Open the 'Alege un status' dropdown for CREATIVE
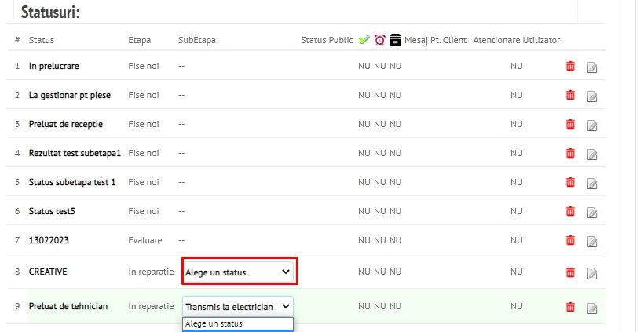This screenshot has width=644, height=332. pyautogui.click(x=239, y=272)
